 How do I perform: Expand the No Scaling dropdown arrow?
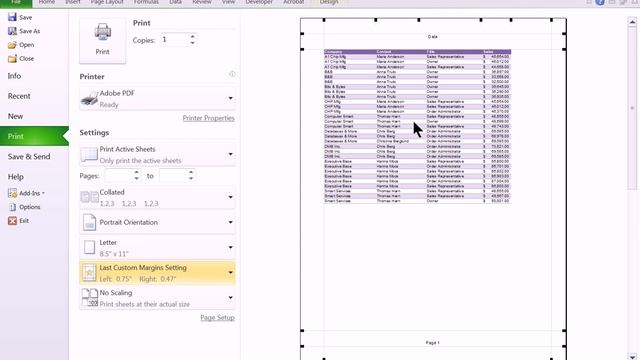coord(231,298)
